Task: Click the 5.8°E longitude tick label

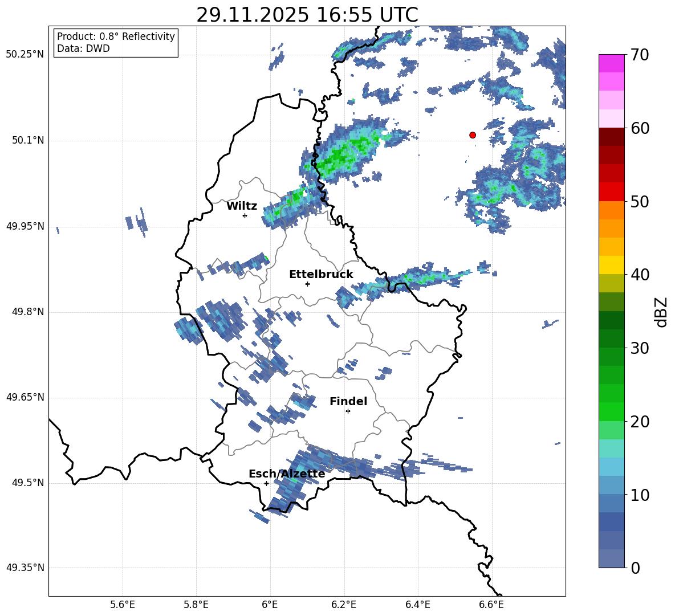Action: coord(196,605)
